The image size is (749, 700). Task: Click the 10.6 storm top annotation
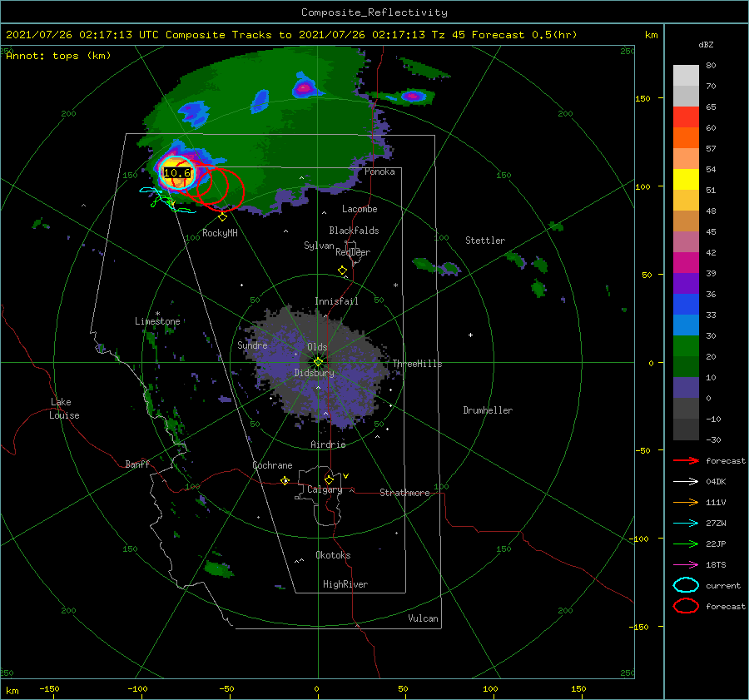(176, 173)
